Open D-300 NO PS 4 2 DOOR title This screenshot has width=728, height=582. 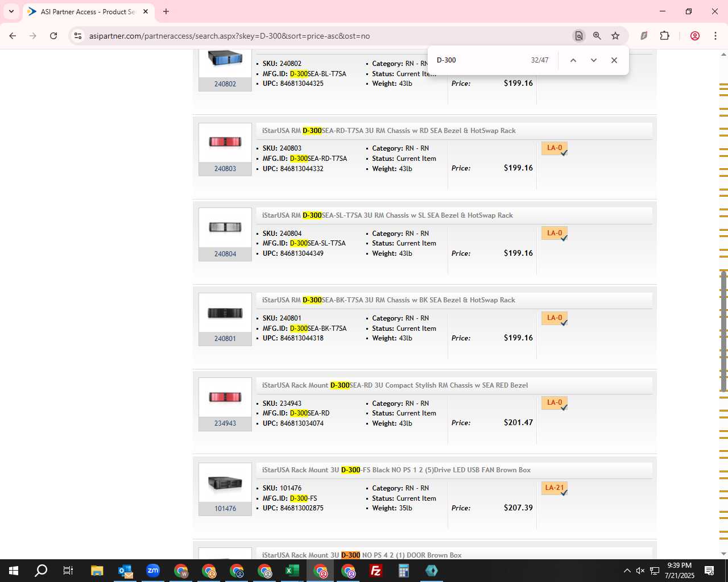pyautogui.click(x=362, y=555)
